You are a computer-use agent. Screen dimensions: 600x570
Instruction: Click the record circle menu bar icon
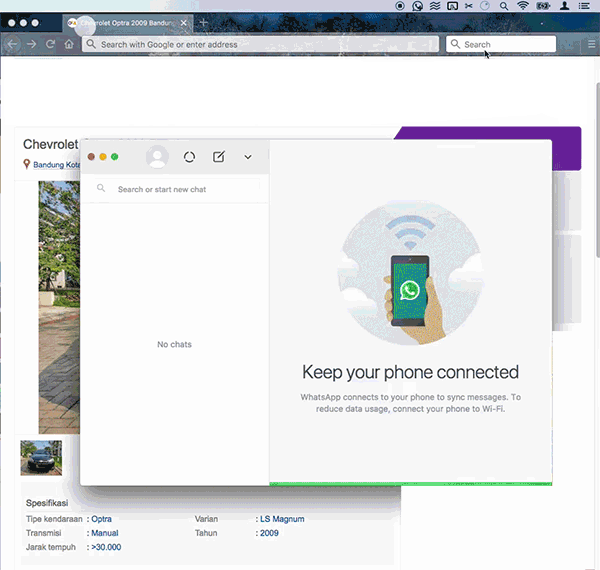tap(400, 6)
